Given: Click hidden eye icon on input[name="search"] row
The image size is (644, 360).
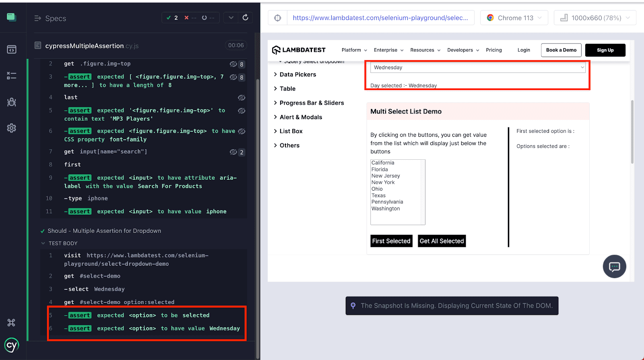Looking at the screenshot, I should [x=233, y=152].
